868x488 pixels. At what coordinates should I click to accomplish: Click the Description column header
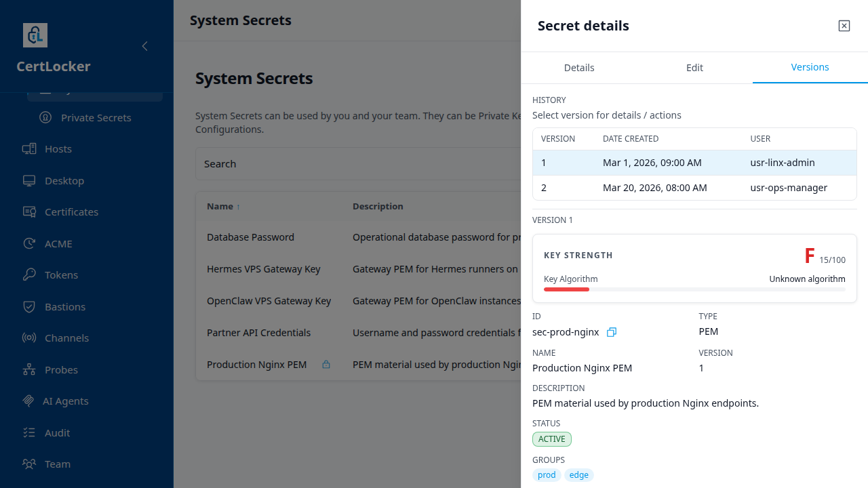(x=378, y=206)
